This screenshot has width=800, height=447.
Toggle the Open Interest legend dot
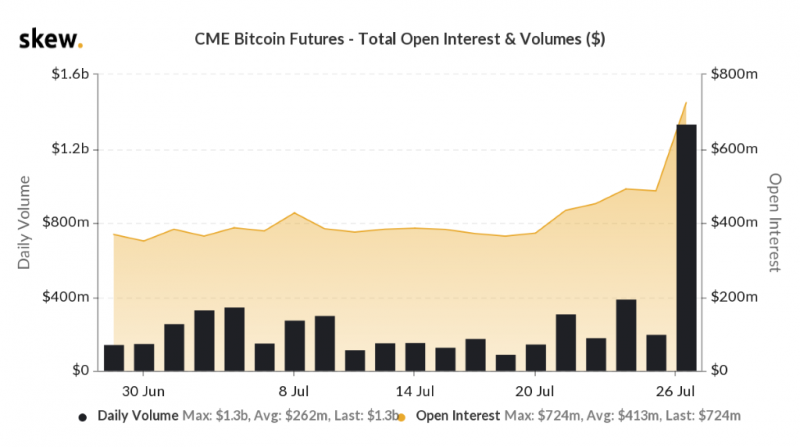(x=402, y=416)
